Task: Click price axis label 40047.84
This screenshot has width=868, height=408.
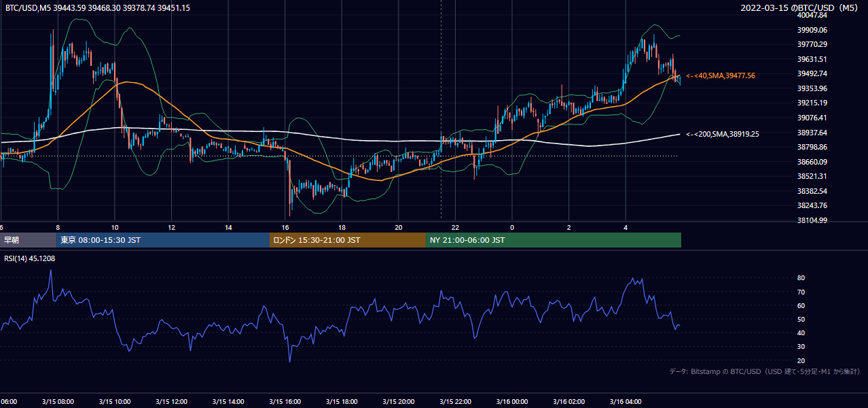Action: point(812,15)
